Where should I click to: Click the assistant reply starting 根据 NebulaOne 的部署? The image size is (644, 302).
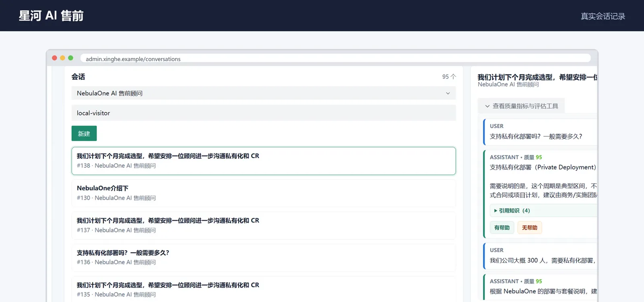540,287
